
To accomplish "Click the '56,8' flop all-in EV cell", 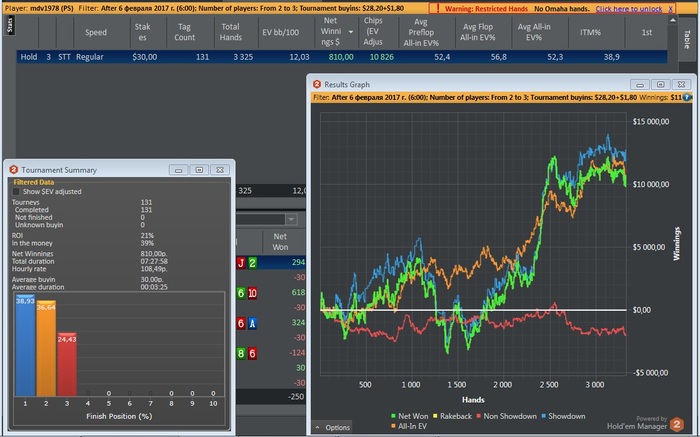I will (498, 57).
